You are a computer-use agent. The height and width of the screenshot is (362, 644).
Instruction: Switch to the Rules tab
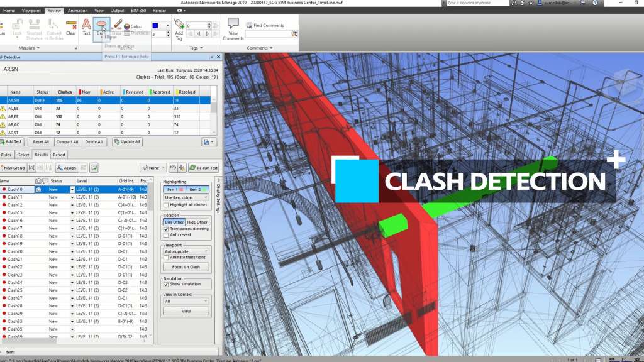tap(6, 155)
